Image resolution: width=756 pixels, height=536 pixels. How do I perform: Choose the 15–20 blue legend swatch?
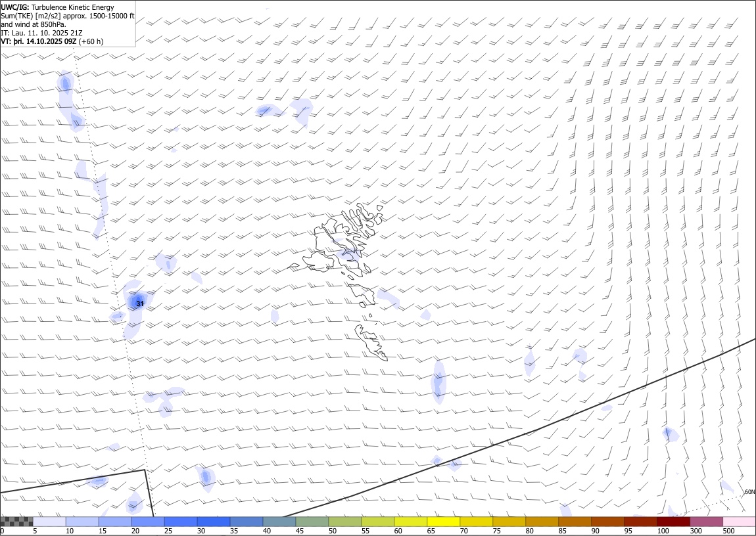(115, 522)
